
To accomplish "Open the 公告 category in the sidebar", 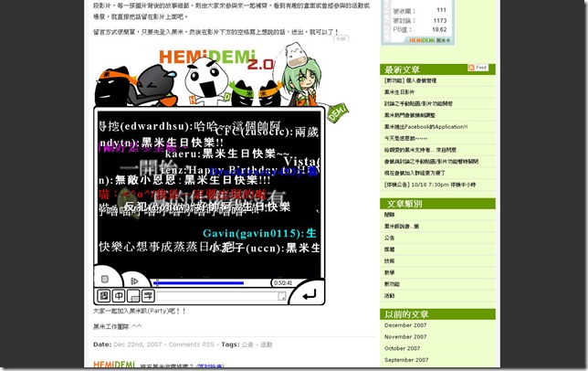I will tap(389, 238).
